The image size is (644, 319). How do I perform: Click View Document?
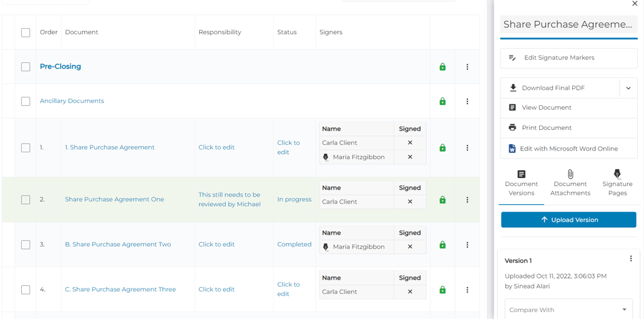tap(568, 108)
